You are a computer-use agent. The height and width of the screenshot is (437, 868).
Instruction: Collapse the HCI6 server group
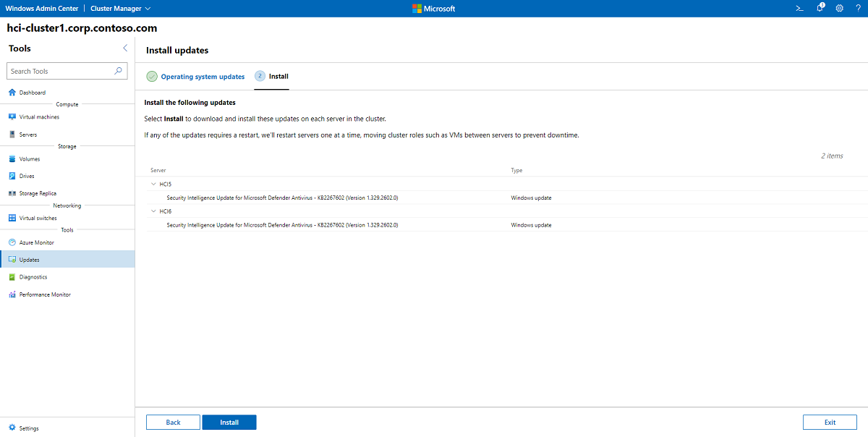point(153,211)
